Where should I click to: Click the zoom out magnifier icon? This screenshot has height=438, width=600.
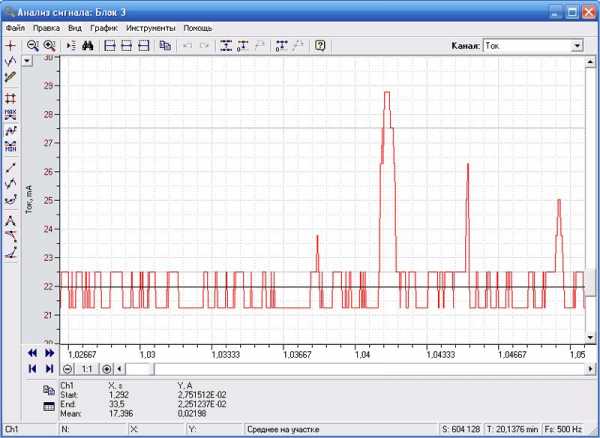point(32,46)
